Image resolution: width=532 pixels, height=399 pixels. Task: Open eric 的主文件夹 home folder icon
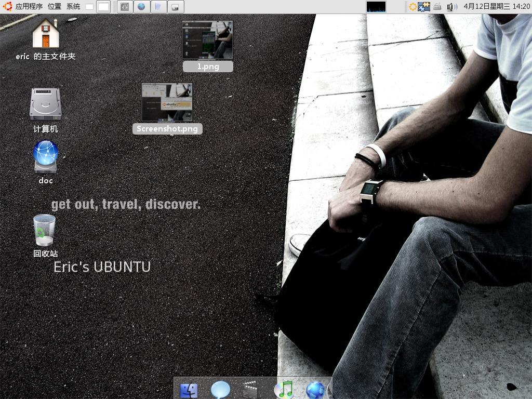coord(46,33)
